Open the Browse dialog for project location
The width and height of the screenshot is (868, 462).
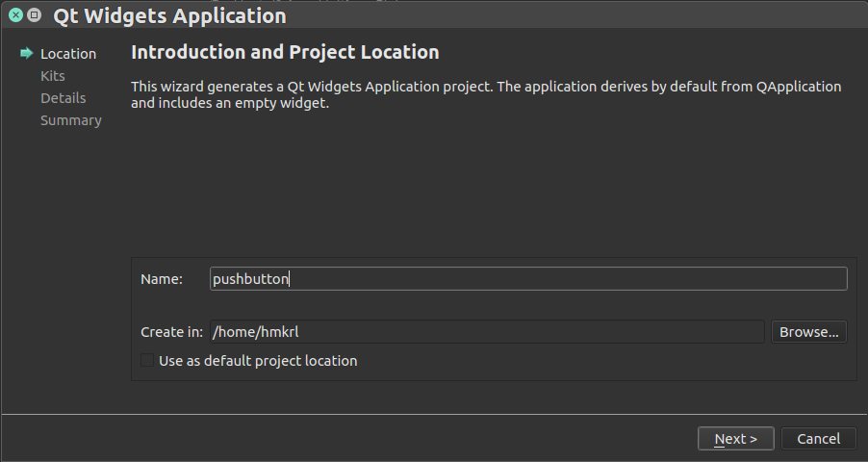(x=808, y=332)
